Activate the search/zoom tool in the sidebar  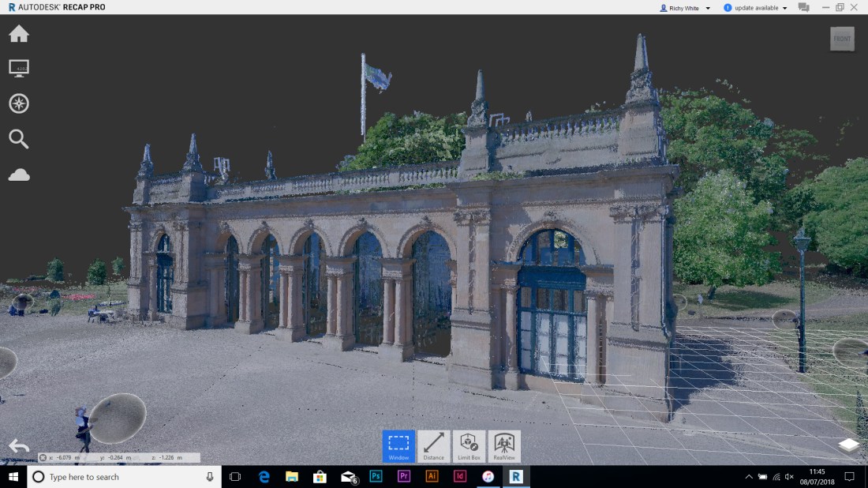click(x=18, y=139)
